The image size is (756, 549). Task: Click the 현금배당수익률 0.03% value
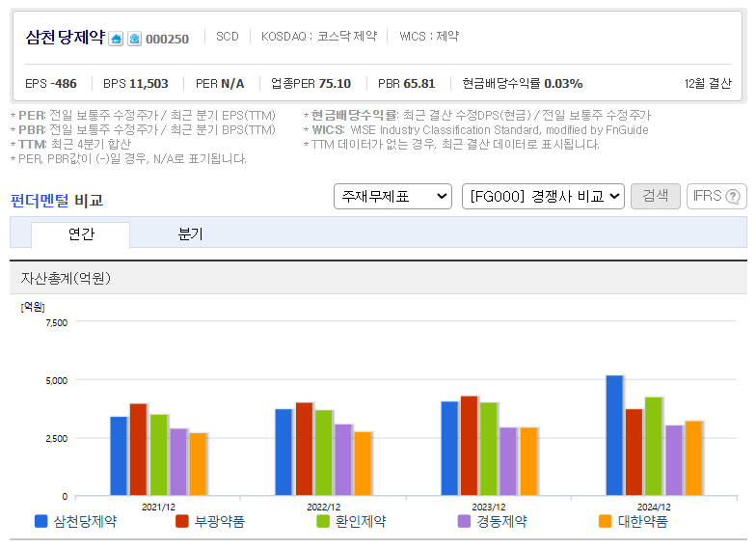pyautogui.click(x=523, y=84)
